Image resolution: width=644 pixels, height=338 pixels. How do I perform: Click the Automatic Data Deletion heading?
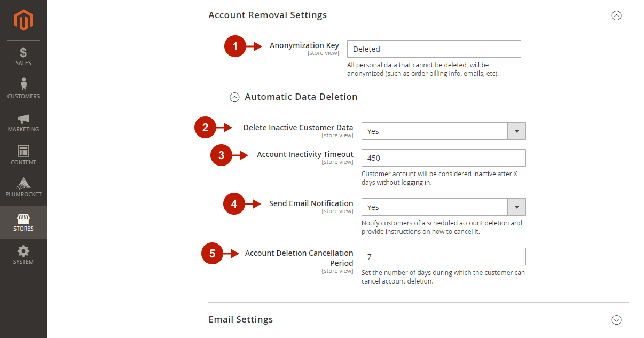tap(301, 97)
